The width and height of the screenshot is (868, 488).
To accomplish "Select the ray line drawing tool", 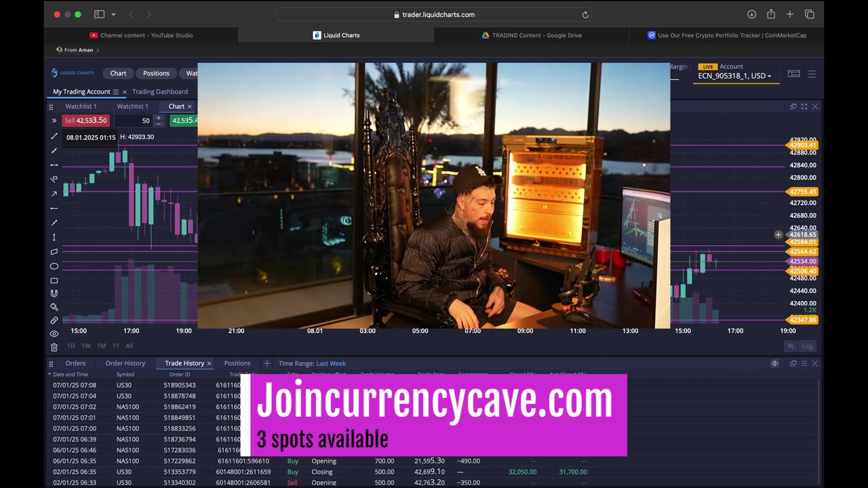I will click(54, 150).
